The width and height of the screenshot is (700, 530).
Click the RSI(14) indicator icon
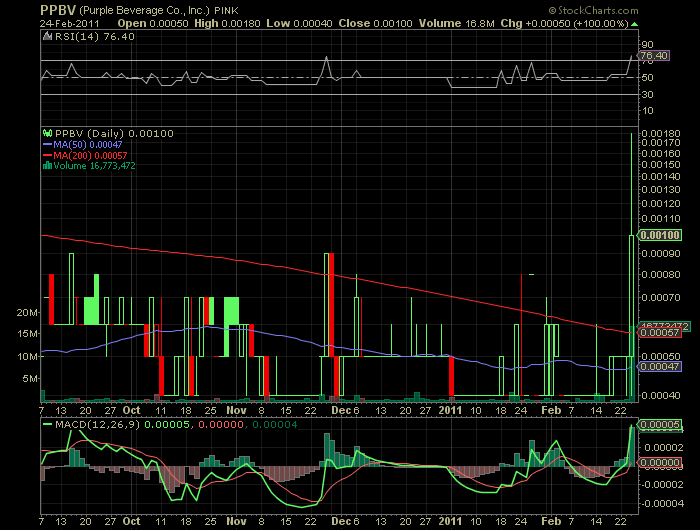tap(47, 36)
